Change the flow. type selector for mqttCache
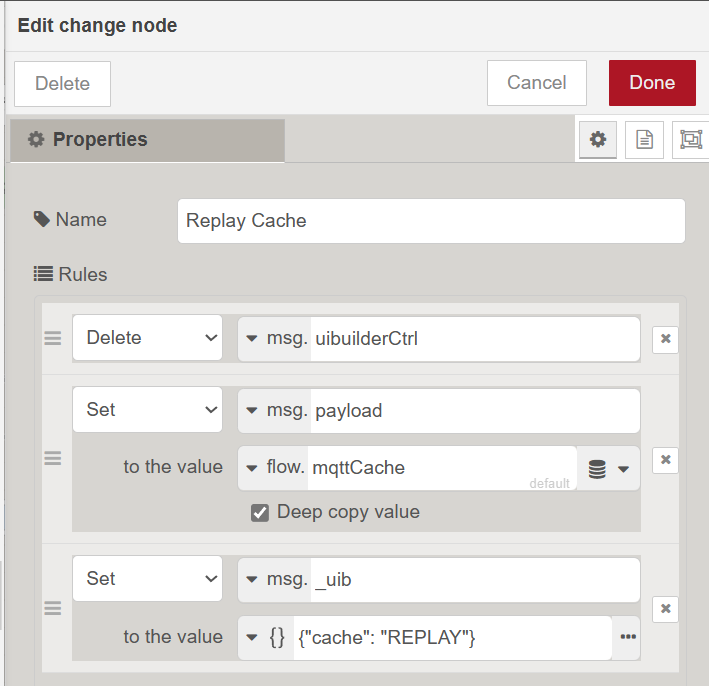Screen dimensions: 709x686 pyautogui.click(x=275, y=468)
